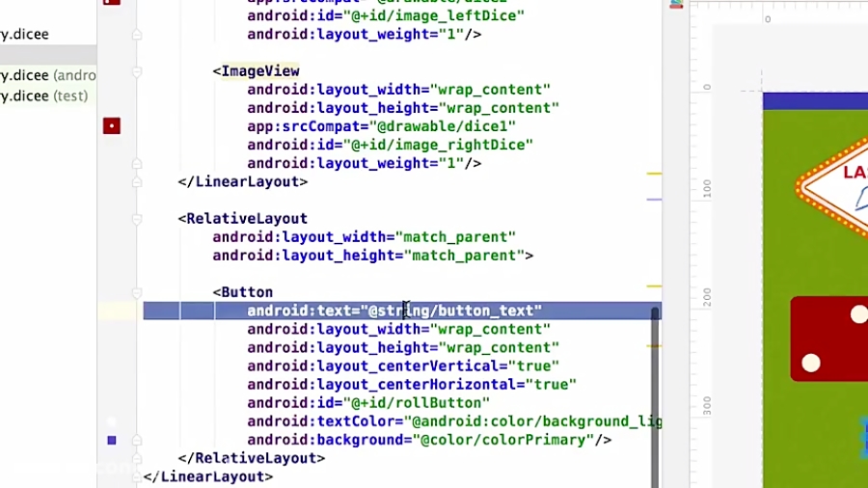Select the 'y.dicee (andro' package entry
The image size is (868, 488).
point(48,75)
